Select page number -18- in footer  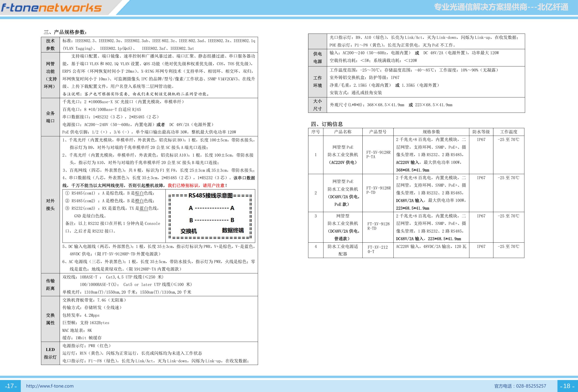click(567, 386)
